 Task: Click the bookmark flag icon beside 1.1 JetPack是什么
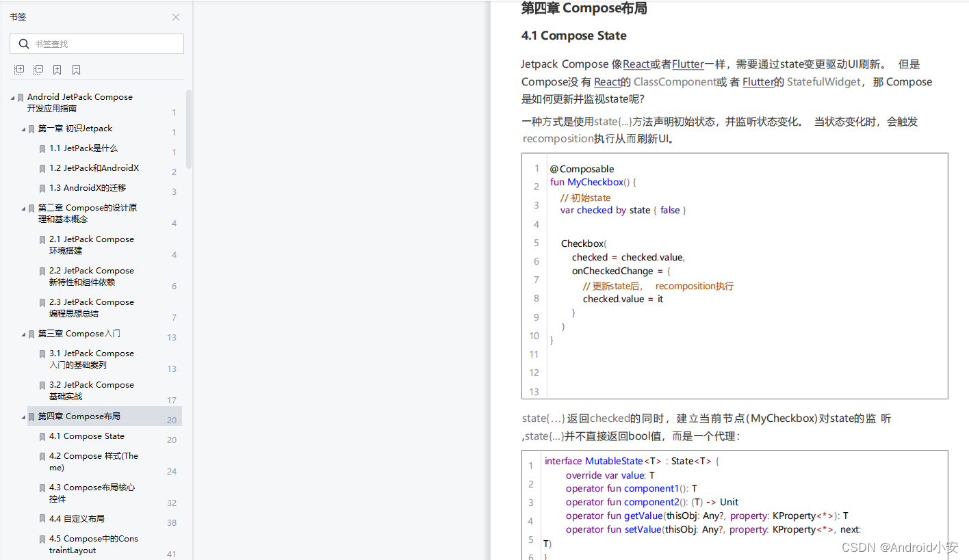[42, 149]
